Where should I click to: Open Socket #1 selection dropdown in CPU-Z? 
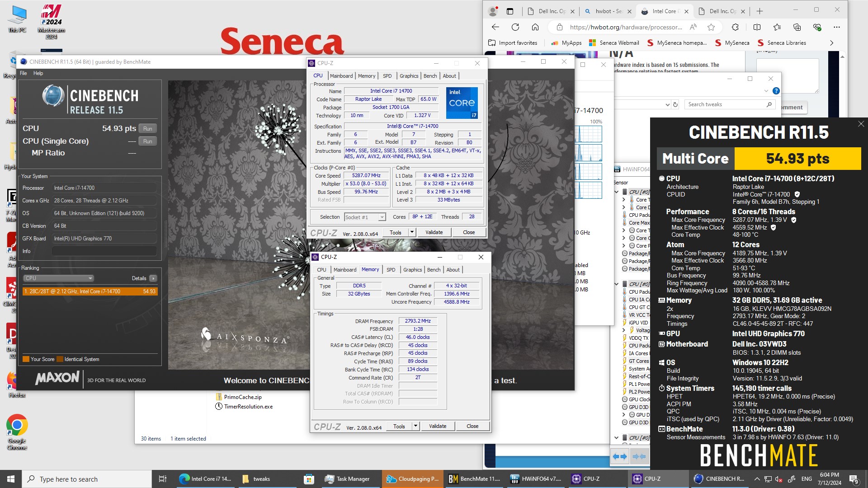pos(365,217)
